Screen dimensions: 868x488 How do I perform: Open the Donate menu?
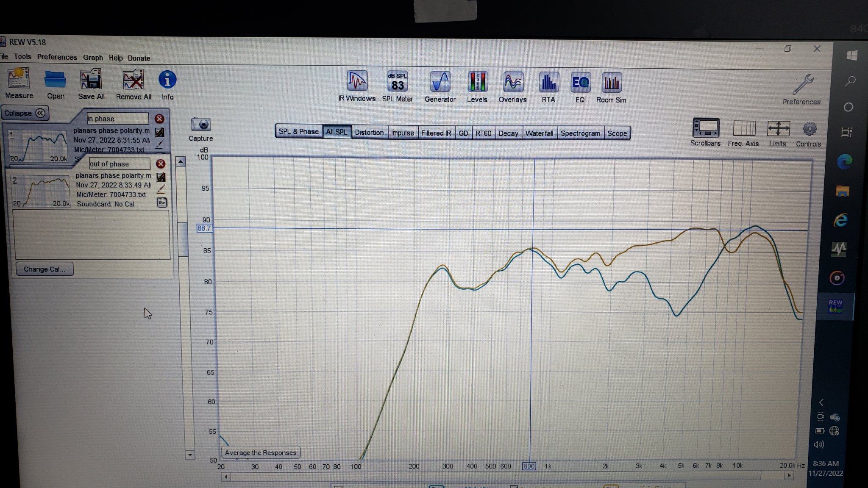click(x=139, y=58)
